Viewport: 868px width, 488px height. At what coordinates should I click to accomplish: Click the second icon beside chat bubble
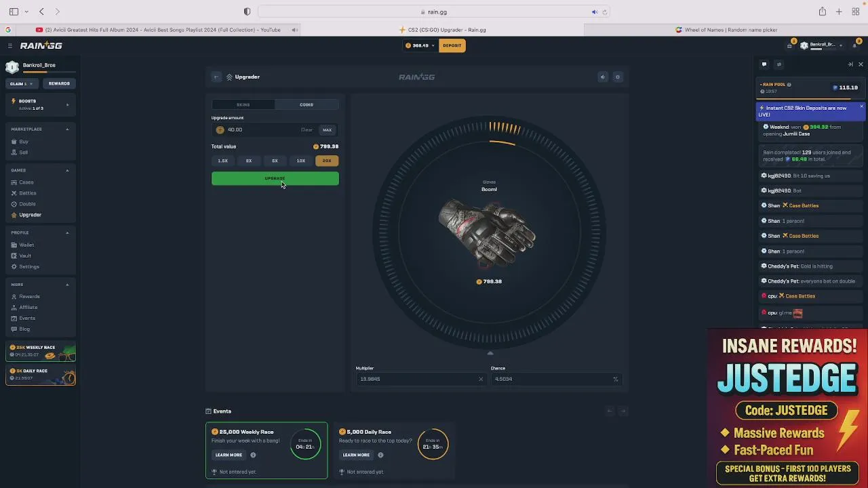coord(778,64)
